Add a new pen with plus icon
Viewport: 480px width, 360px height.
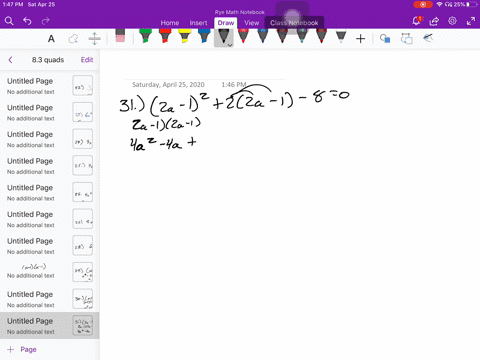coord(360,39)
